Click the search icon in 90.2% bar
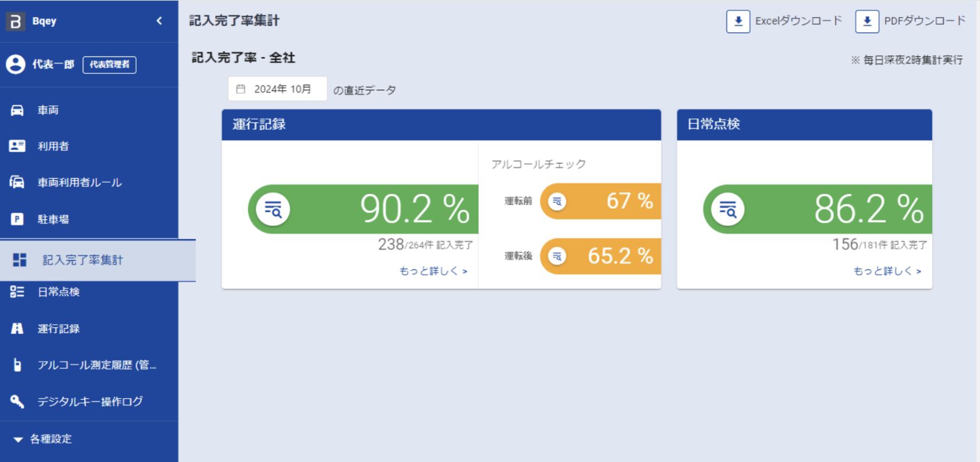This screenshot has height=462, width=980. (x=273, y=209)
